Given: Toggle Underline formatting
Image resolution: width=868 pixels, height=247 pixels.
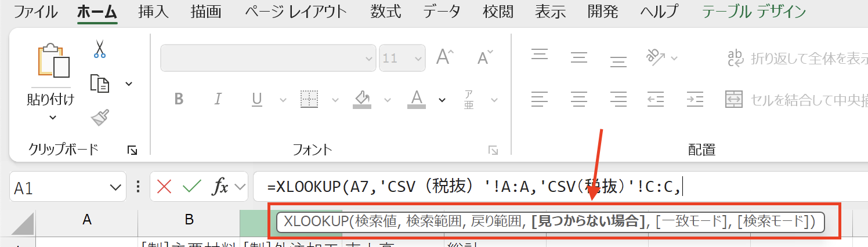Looking at the screenshot, I should [x=257, y=99].
